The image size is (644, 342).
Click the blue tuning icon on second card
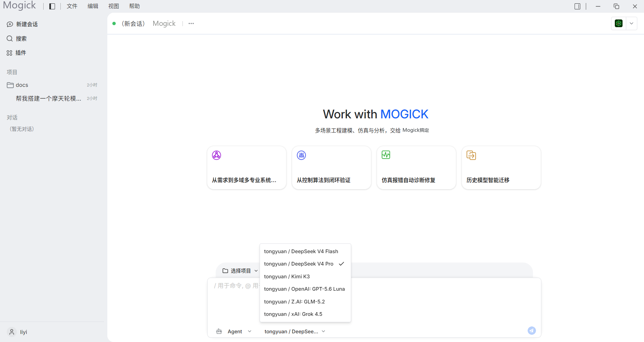301,155
